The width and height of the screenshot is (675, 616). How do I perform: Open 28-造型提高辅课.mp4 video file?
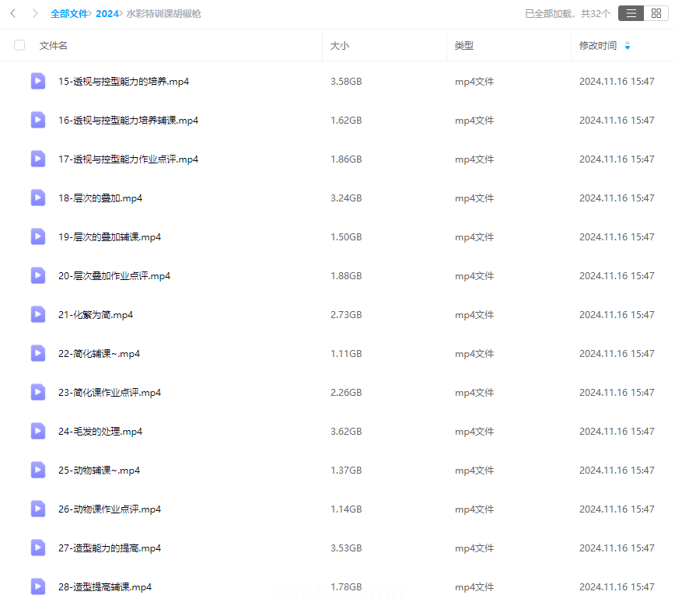pos(105,587)
